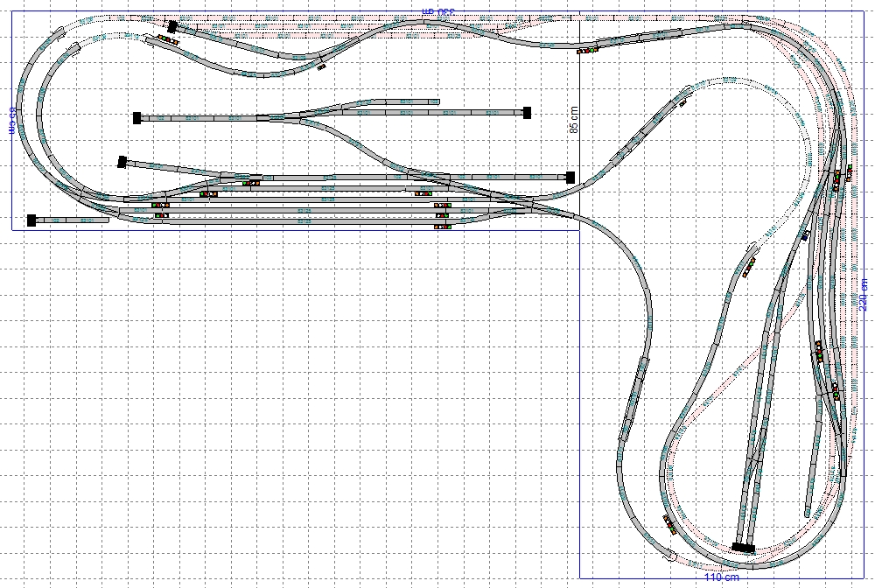Screen dimensions: 875x588
Task: Click the signal beside the top-left buffer stop
Action: point(164,39)
